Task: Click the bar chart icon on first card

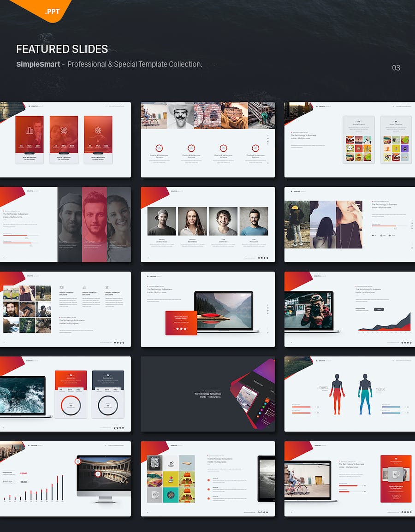Action: [30, 130]
